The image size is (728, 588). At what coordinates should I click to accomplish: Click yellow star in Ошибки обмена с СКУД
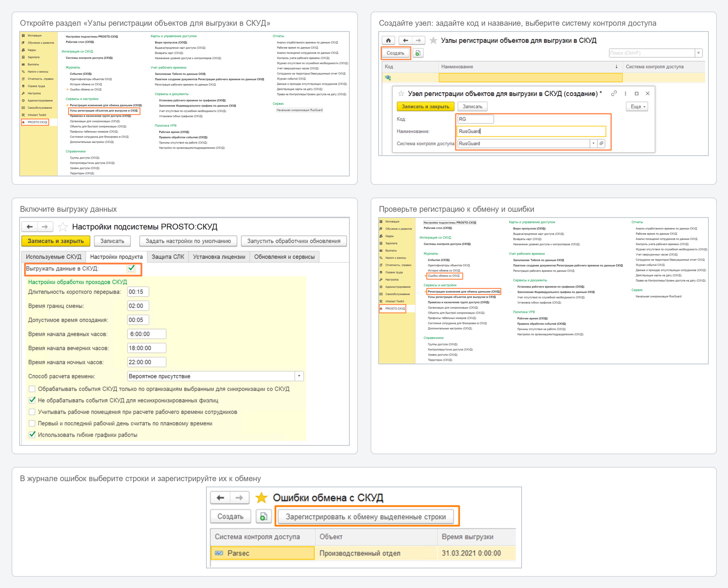pyautogui.click(x=261, y=498)
